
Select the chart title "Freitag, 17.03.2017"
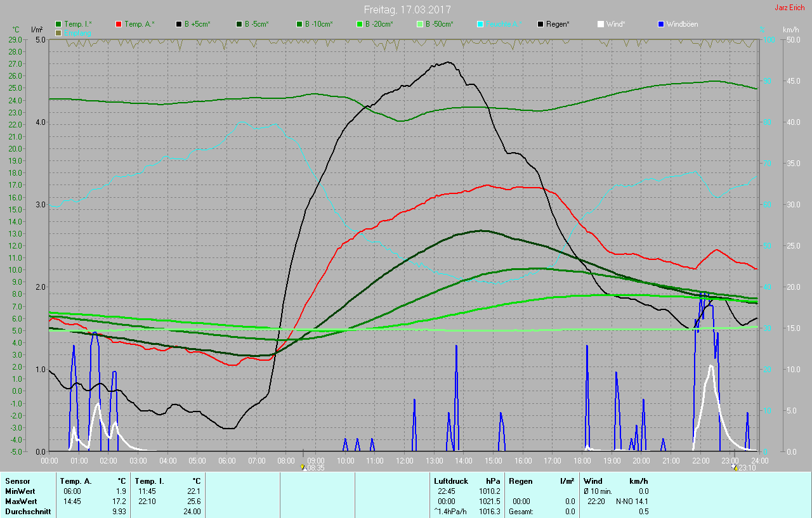[407, 10]
